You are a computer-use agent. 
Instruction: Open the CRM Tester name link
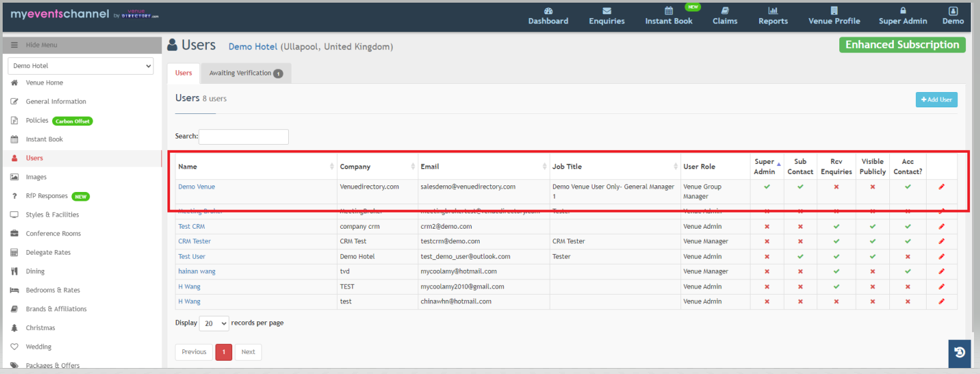click(x=194, y=241)
